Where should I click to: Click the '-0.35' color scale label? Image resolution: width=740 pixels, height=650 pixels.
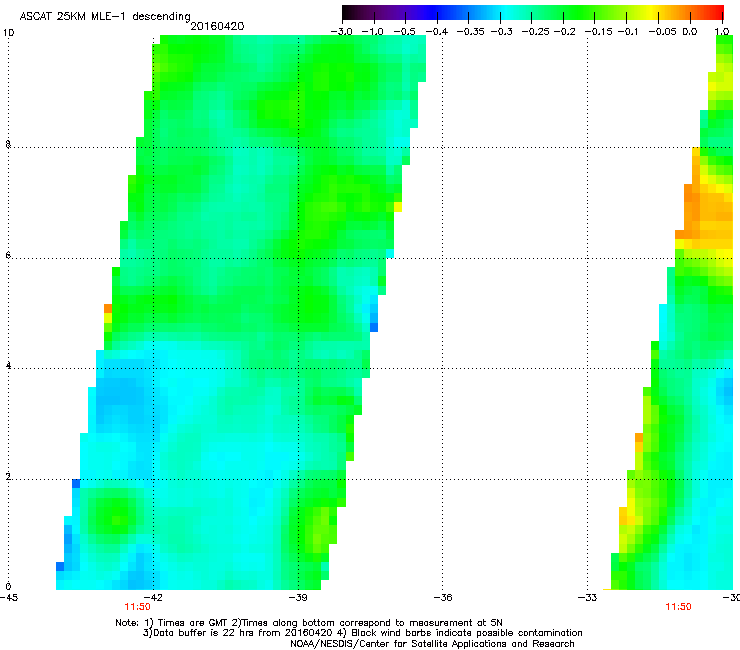pos(471,32)
